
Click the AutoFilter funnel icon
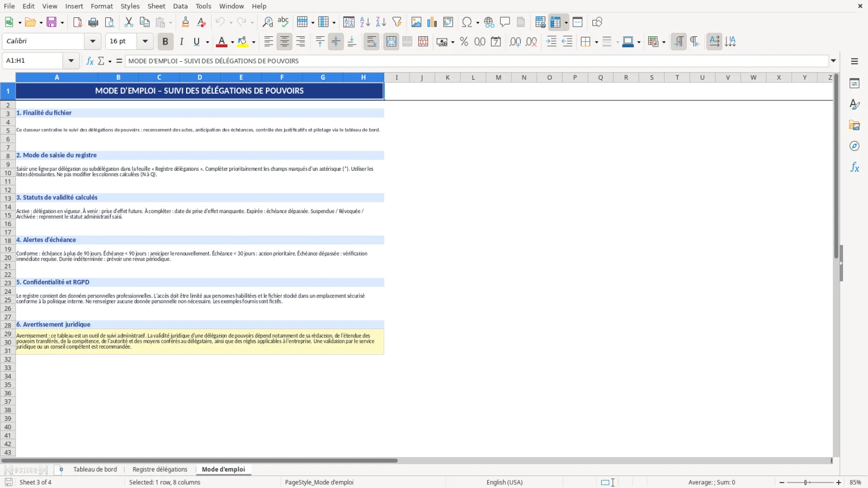pos(397,22)
